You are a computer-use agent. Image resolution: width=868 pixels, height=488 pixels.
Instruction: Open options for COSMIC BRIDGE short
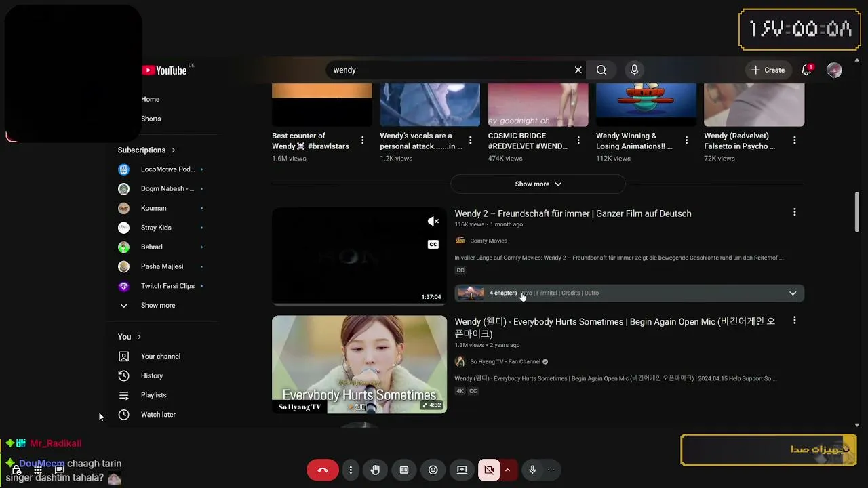578,140
